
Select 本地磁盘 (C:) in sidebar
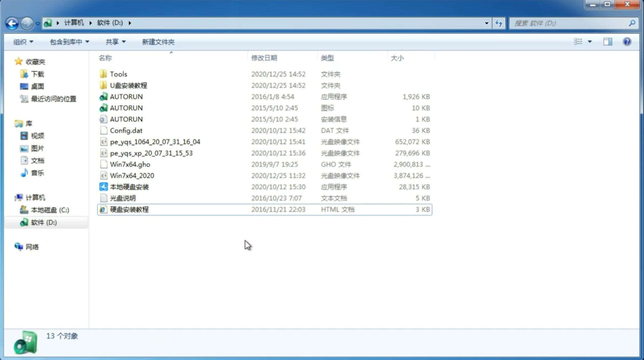point(50,210)
